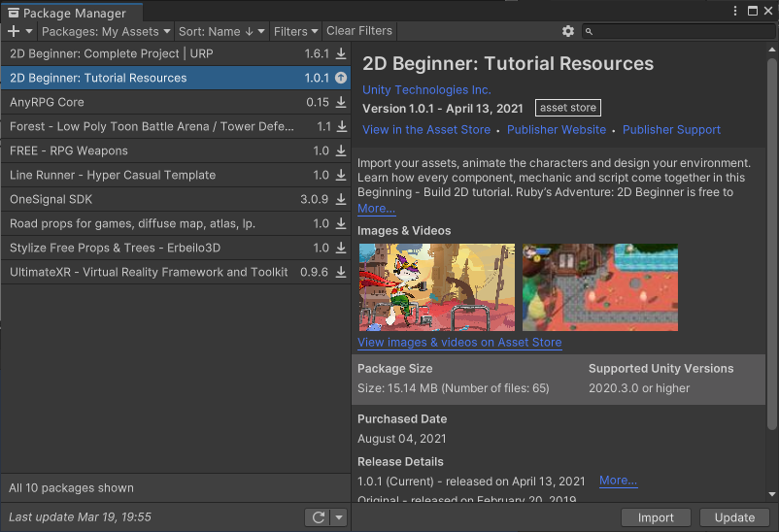
Task: Click '2020.3.0 or higher' supported version text
Action: [x=639, y=388]
